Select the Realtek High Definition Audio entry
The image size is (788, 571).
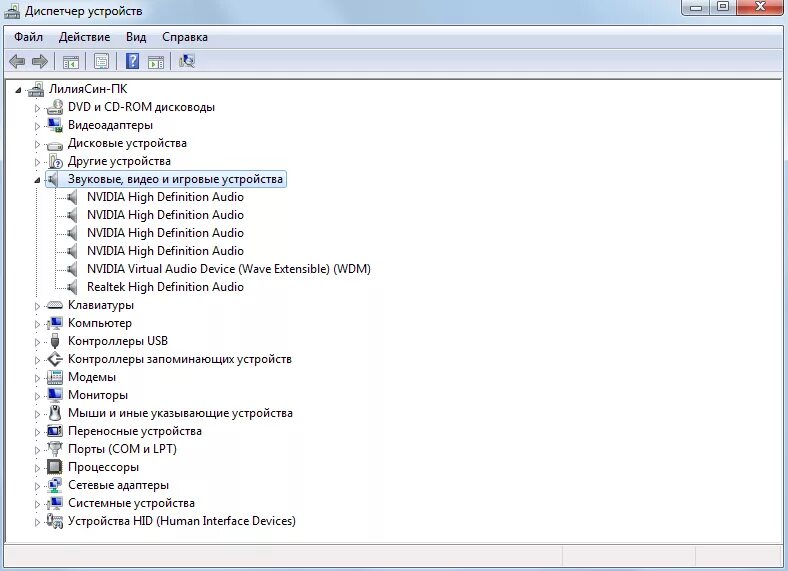165,287
